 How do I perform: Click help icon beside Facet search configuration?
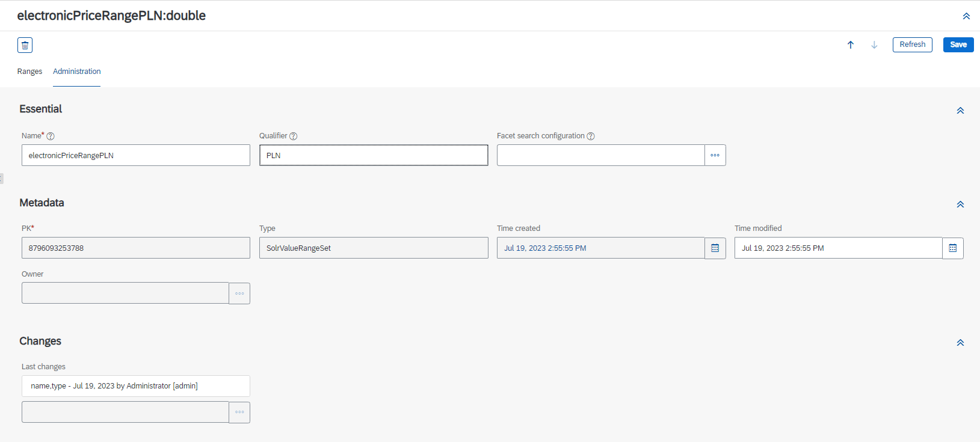591,136
